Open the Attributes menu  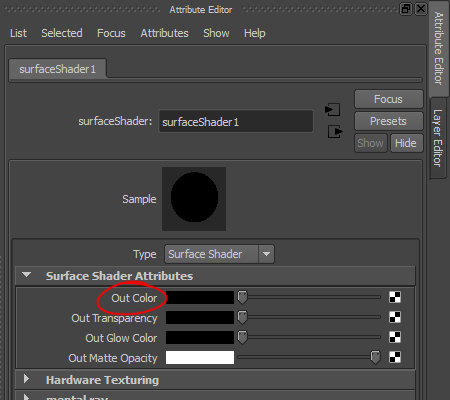164,33
